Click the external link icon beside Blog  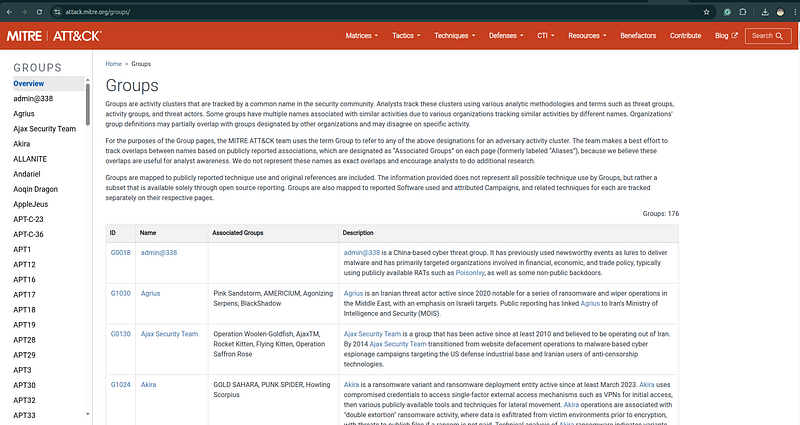pos(735,35)
